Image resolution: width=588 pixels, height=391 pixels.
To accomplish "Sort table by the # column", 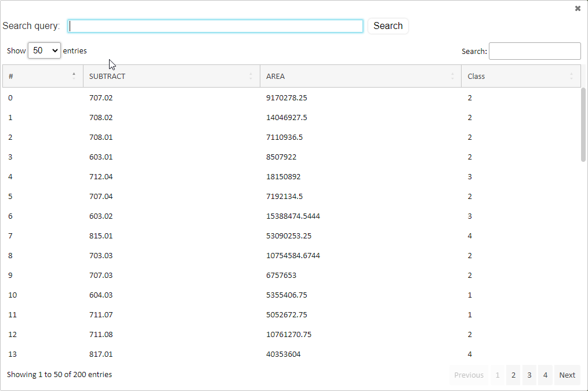I will click(x=43, y=76).
